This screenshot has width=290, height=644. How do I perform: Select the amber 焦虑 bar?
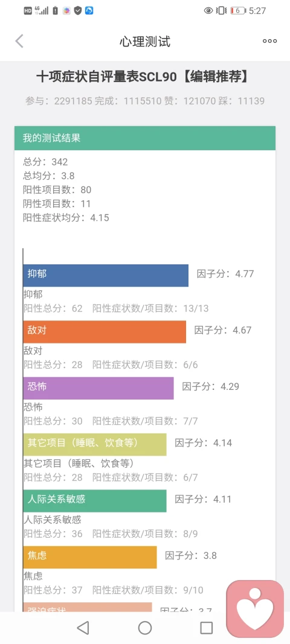90,557
